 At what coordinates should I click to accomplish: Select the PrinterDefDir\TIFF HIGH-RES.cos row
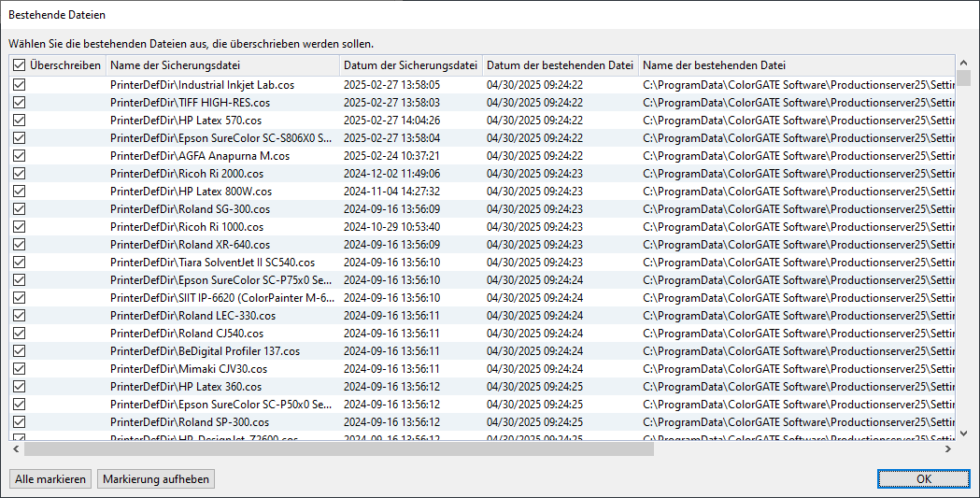click(x=190, y=103)
